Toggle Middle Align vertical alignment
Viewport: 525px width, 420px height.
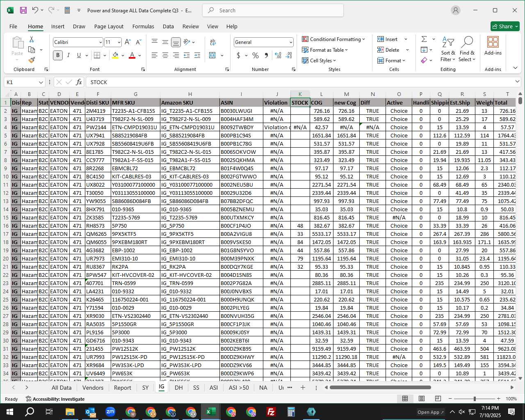point(165,42)
